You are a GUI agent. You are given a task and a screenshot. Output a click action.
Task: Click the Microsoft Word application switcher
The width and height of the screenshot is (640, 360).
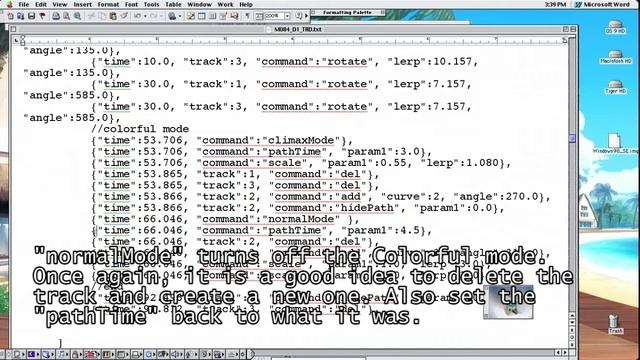(602, 4)
